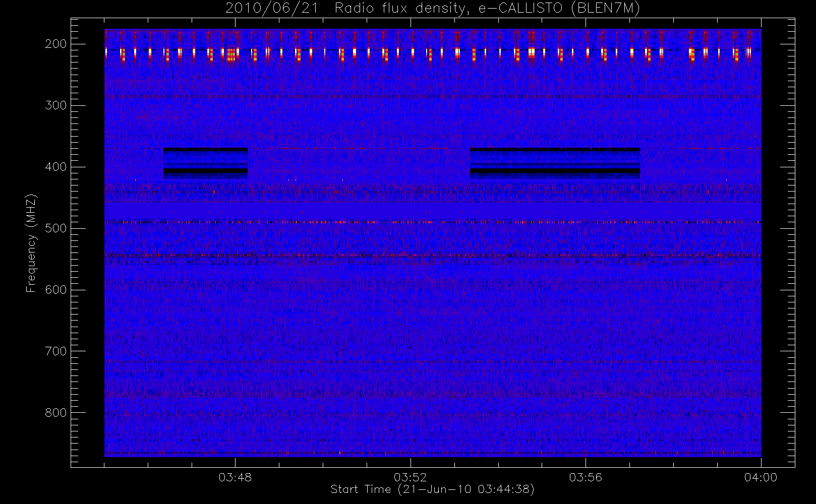Click the 700 frequency tick label
The image size is (816, 504).
coord(56,351)
